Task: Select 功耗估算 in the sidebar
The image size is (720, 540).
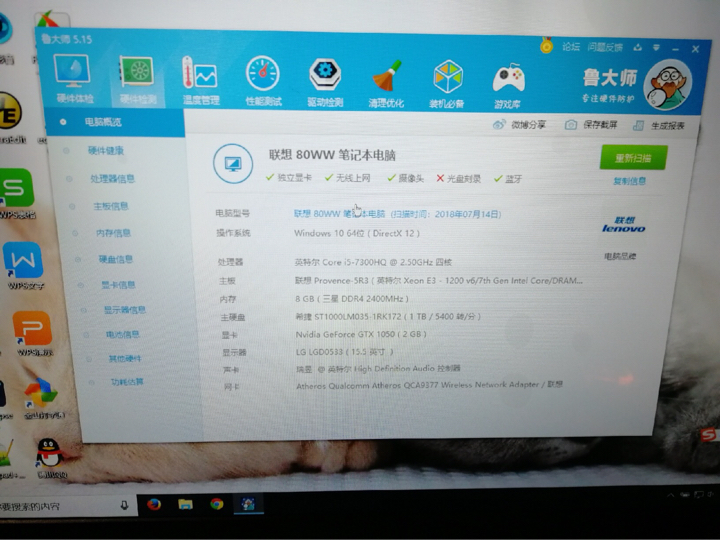Action: (127, 382)
